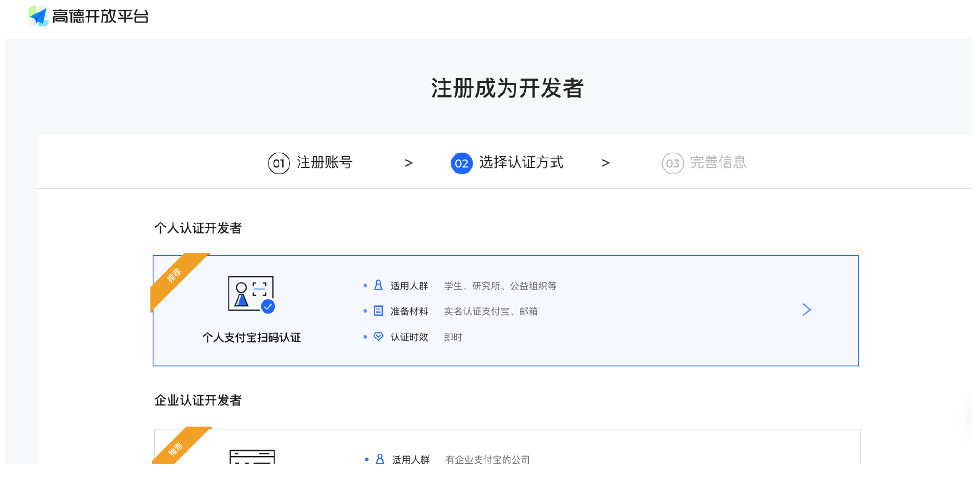The height and width of the screenshot is (477, 980).
Task: Click the arrow before 完善信息 step
Action: point(605,163)
